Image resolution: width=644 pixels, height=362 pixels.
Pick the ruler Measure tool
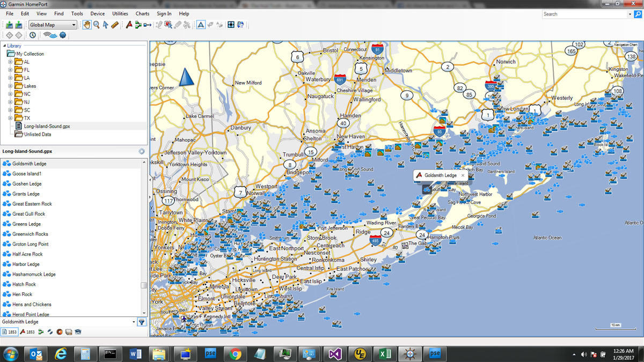tap(115, 25)
